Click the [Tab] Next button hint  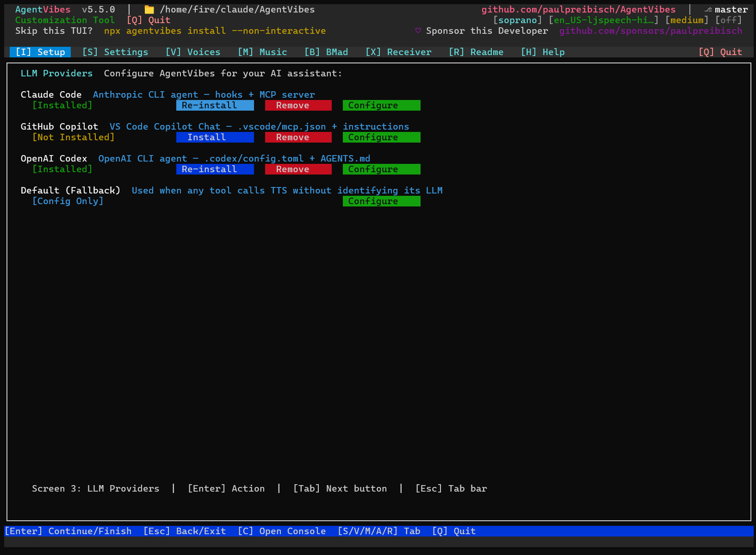pos(340,489)
